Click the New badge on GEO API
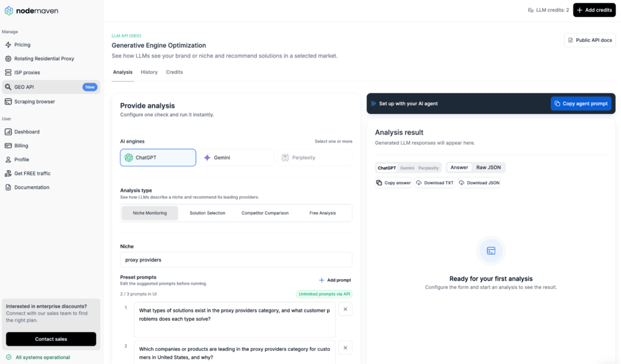The image size is (621, 364). pos(90,87)
